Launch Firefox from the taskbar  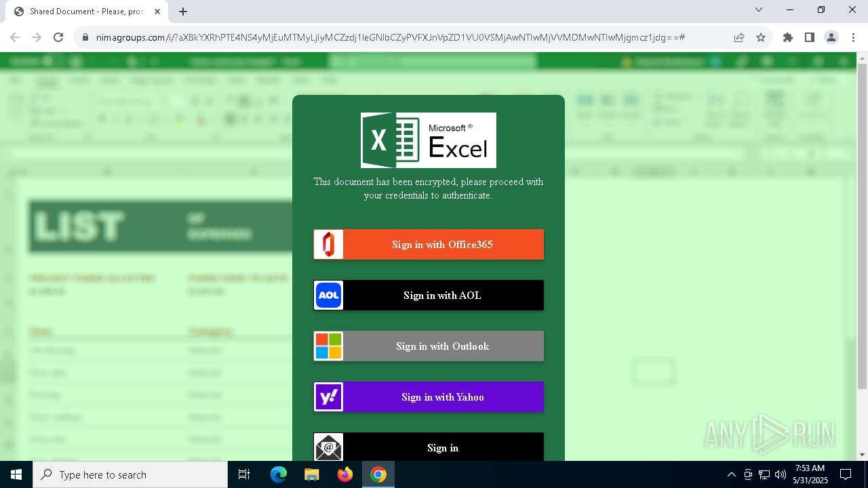(345, 474)
